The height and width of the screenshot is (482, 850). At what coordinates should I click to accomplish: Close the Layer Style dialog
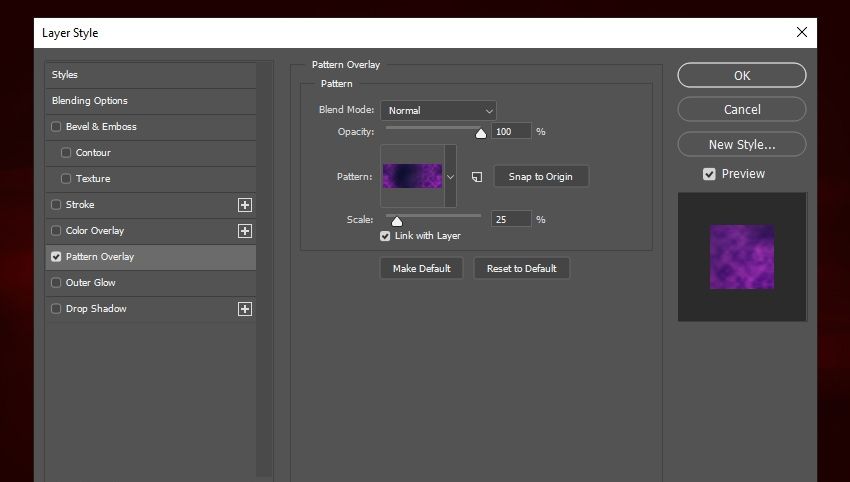tap(802, 33)
